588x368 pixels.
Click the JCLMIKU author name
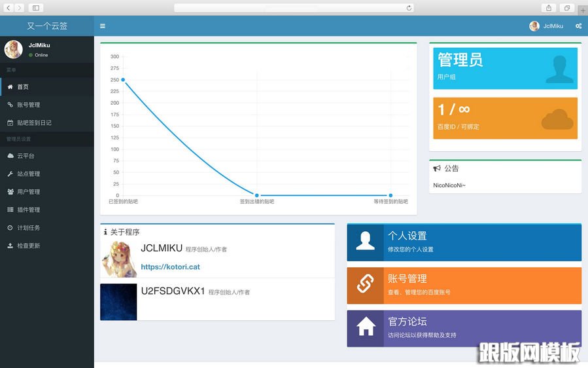pos(162,248)
